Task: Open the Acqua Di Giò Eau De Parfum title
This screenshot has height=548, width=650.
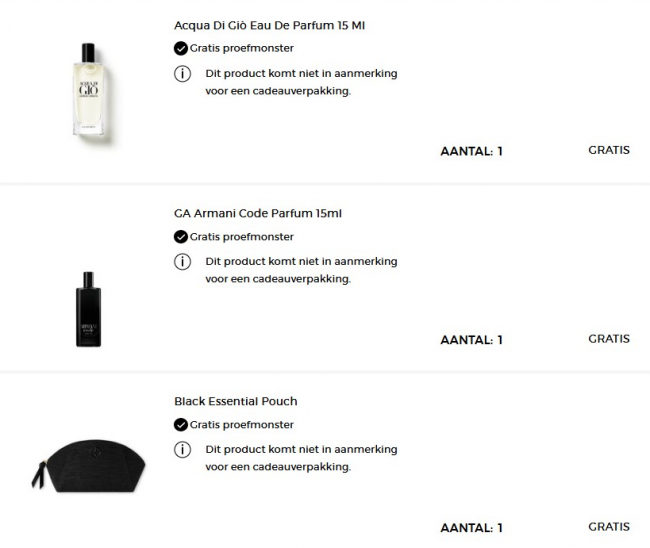Action: click(269, 24)
